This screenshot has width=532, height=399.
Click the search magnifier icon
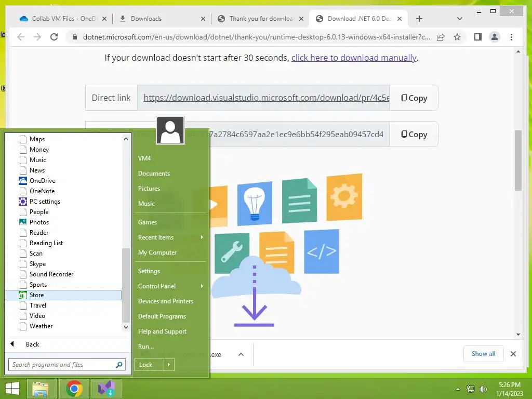(119, 365)
